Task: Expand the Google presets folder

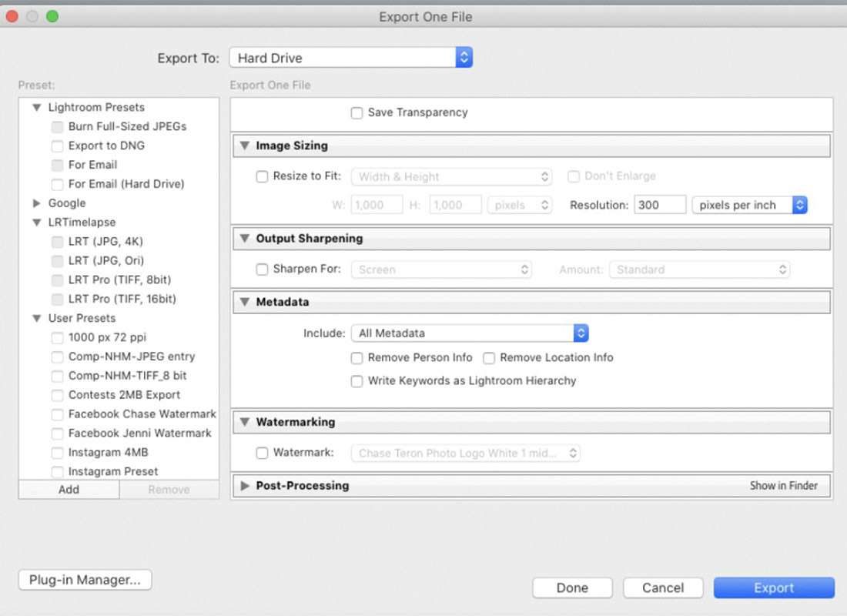Action: point(36,203)
